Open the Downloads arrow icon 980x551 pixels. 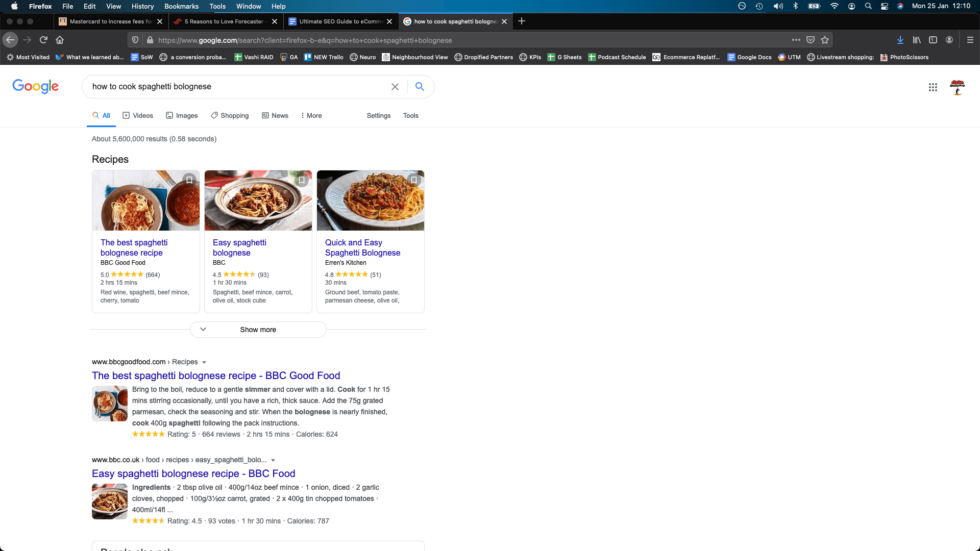pos(900,40)
